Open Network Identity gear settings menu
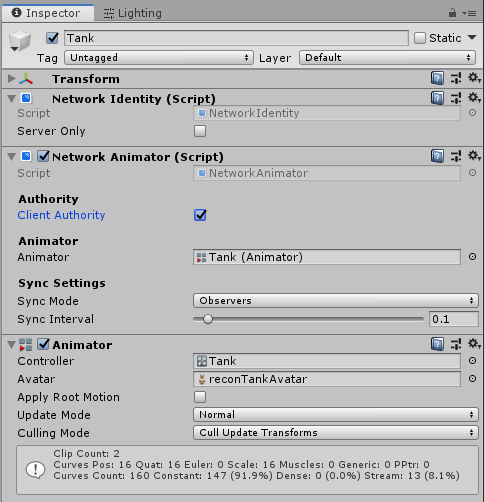The image size is (484, 502). click(474, 98)
